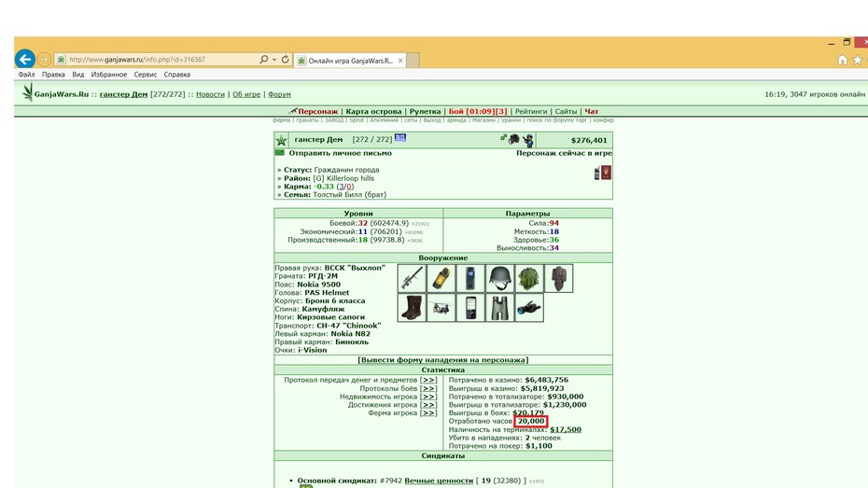Image resolution: width=868 pixels, height=488 pixels.
Task: Click the Бинокль binoculars icon
Action: click(x=500, y=308)
